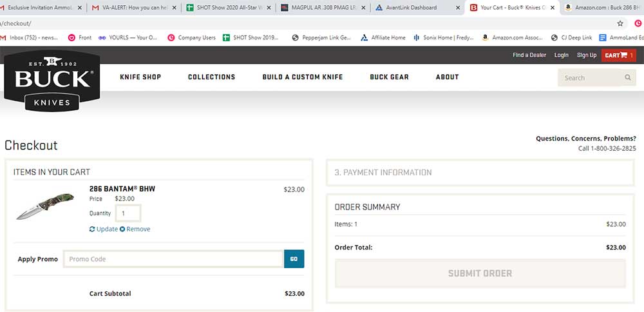Open the Collections menu
Viewport: 644px width, 312px height.
pos(211,77)
